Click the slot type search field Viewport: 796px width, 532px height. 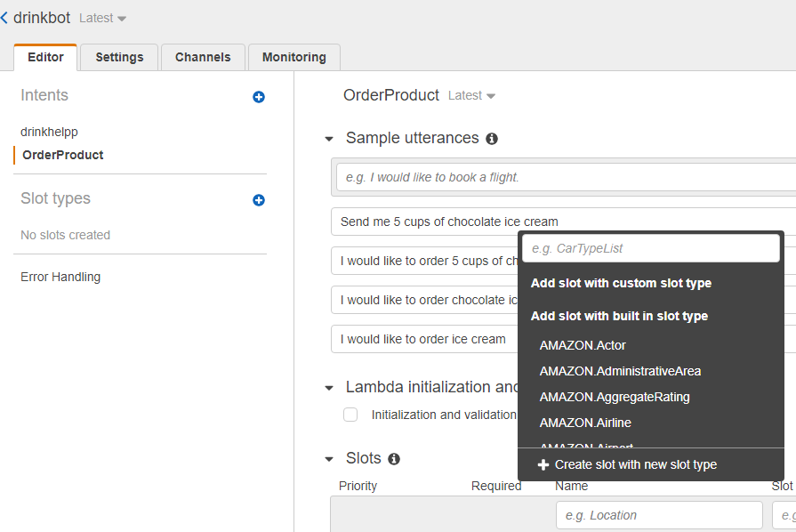[650, 249]
